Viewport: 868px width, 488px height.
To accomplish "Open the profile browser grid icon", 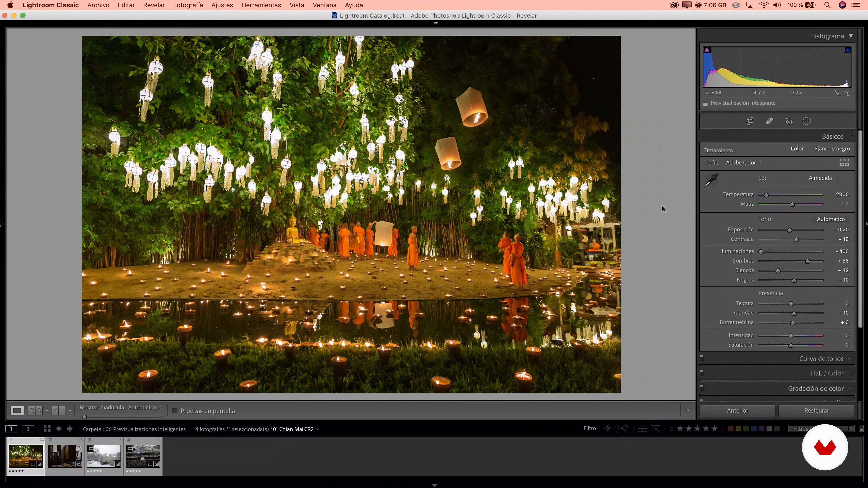I will point(844,163).
